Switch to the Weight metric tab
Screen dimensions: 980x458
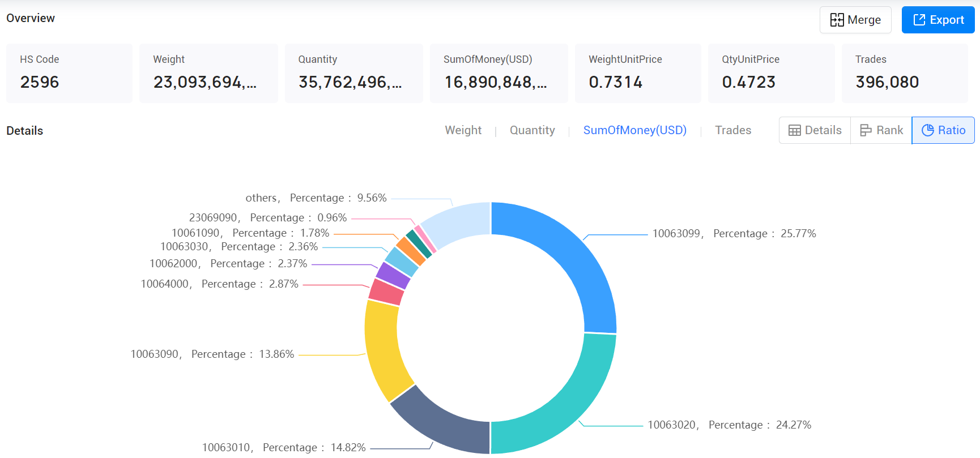tap(463, 130)
